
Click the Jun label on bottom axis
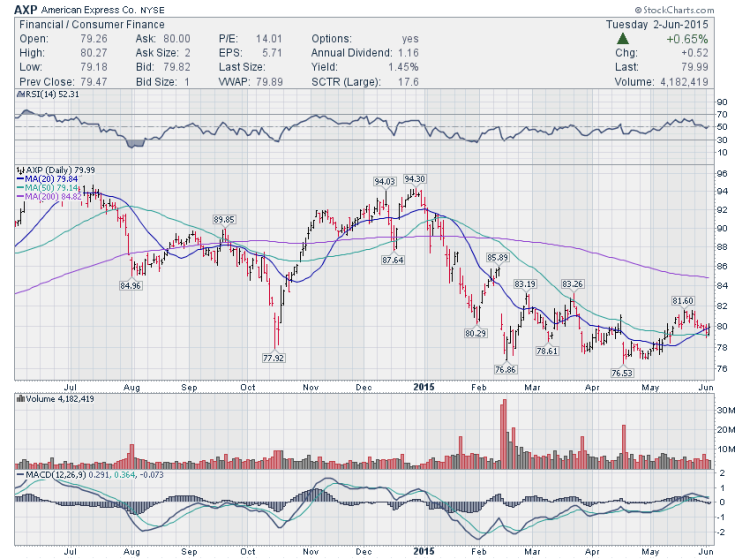point(706,551)
